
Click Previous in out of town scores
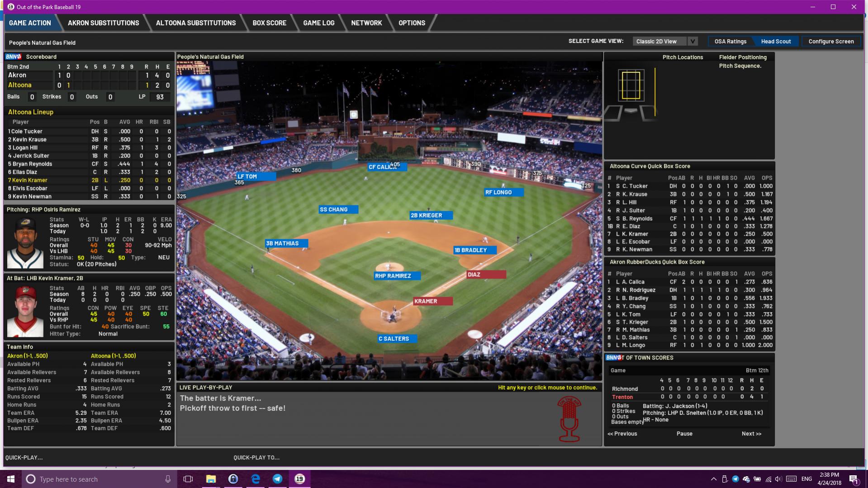(622, 434)
